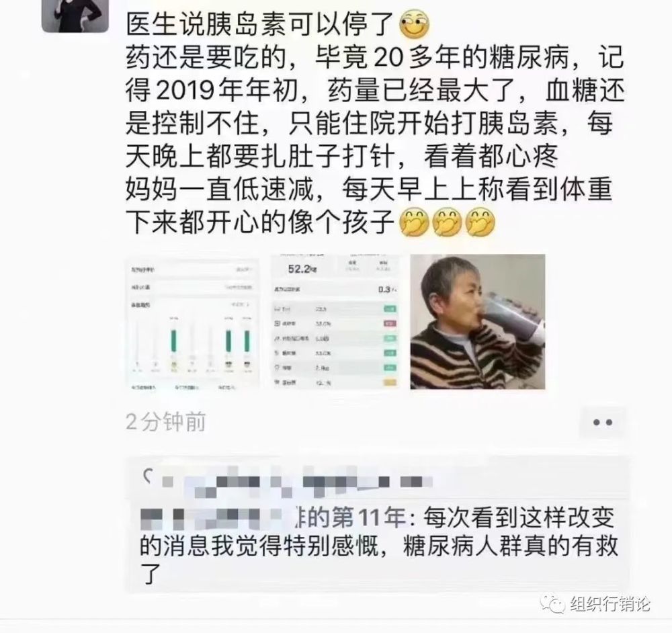Tap the headline 医生说胰岛素可以停了

260,24
